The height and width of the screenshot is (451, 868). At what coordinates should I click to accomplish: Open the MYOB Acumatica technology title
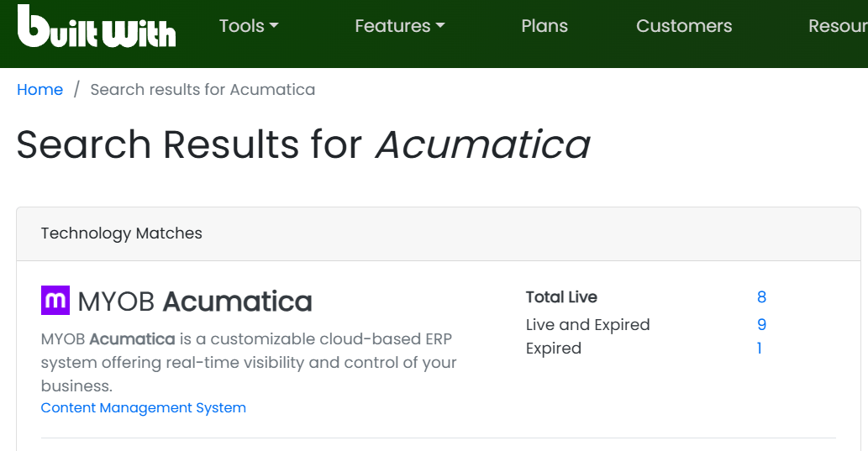195,302
